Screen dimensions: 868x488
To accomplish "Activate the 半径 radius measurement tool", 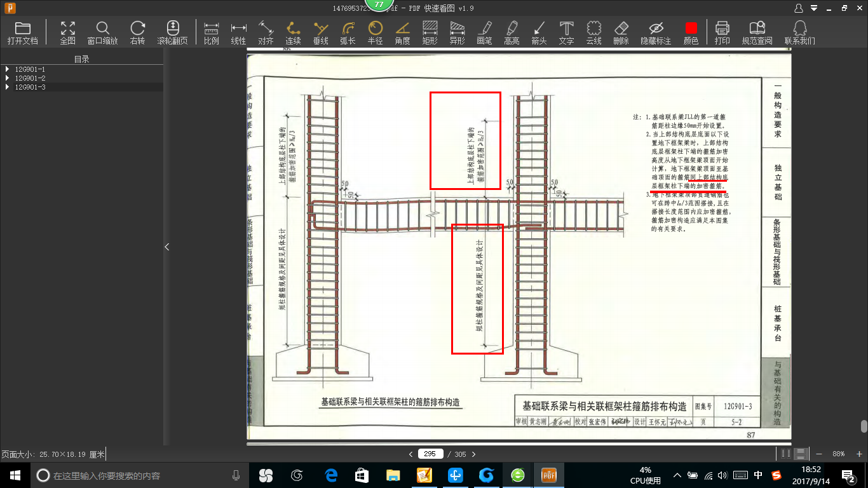I will pos(375,32).
